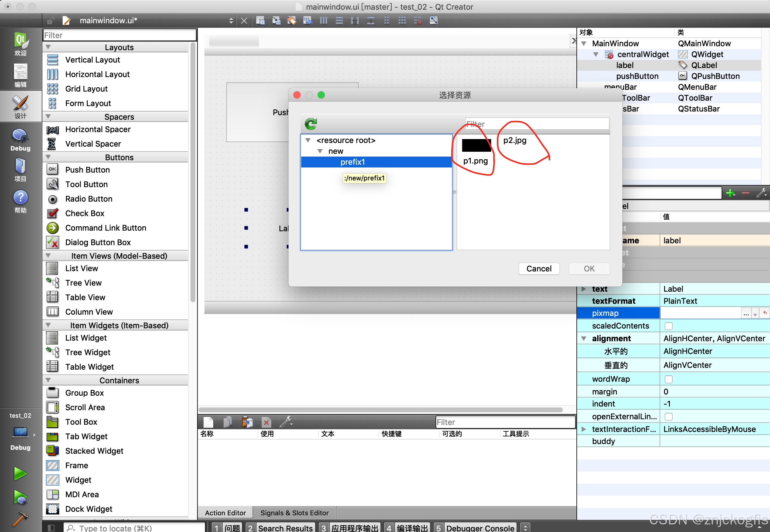Image resolution: width=770 pixels, height=532 pixels.
Task: Check the openExternalLinks checkbox
Action: tap(668, 417)
